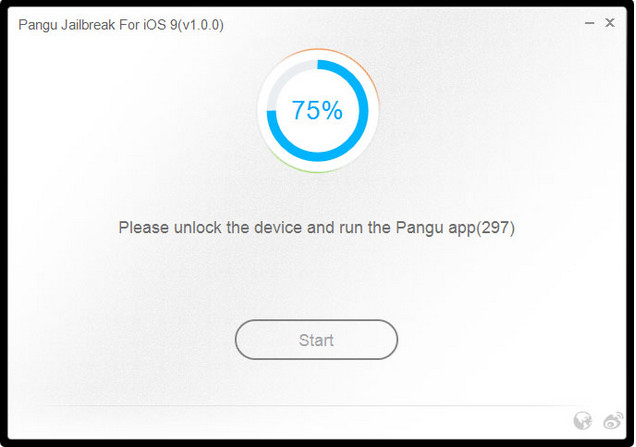Click the countdown number (297)
Screen dimensions: 636x447
pos(495,228)
